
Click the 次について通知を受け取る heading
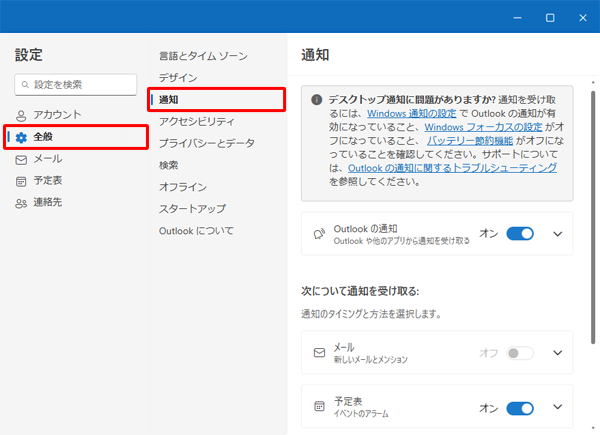pyautogui.click(x=360, y=292)
